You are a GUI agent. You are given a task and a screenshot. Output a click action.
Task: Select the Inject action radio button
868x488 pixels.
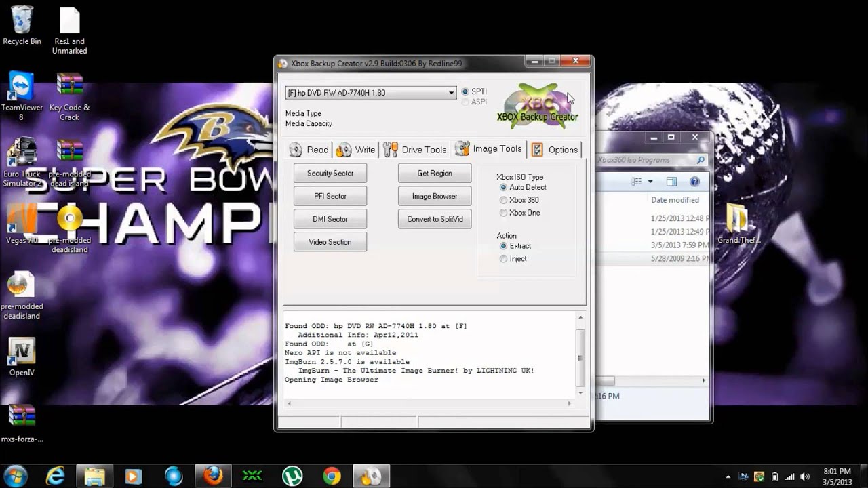point(503,259)
